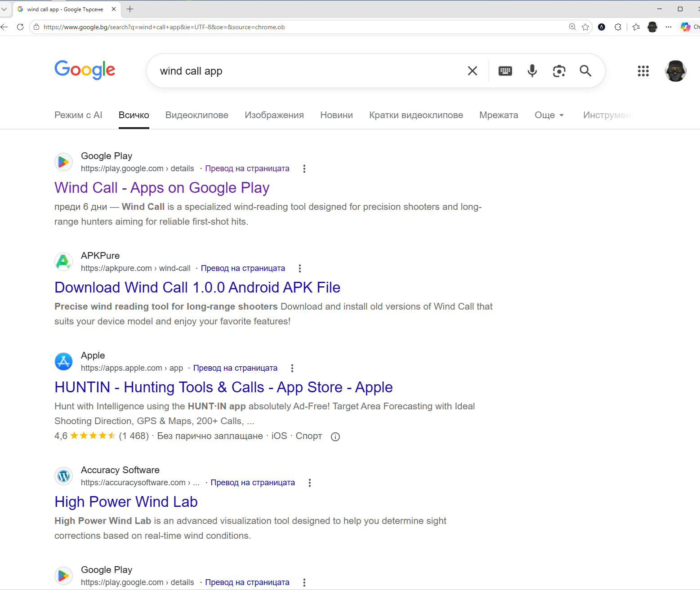This screenshot has width=700, height=590.
Task: Reload the page in the browser
Action: pyautogui.click(x=20, y=27)
